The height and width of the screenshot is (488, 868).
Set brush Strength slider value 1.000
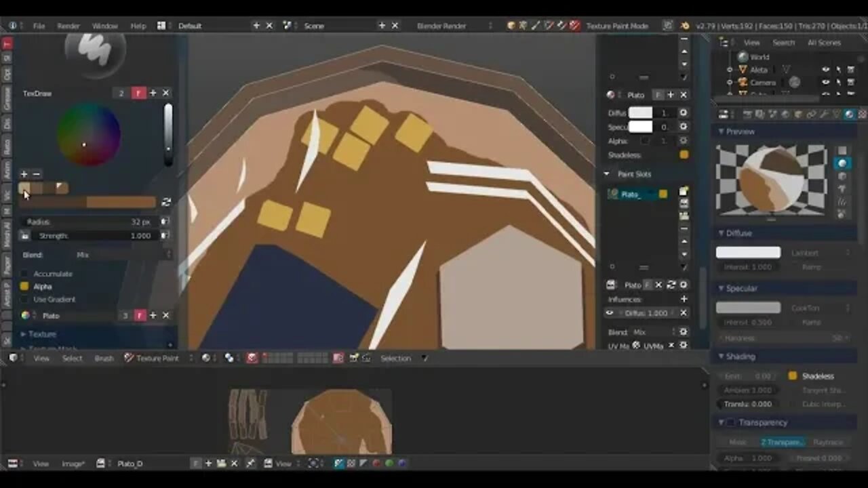[x=94, y=236]
